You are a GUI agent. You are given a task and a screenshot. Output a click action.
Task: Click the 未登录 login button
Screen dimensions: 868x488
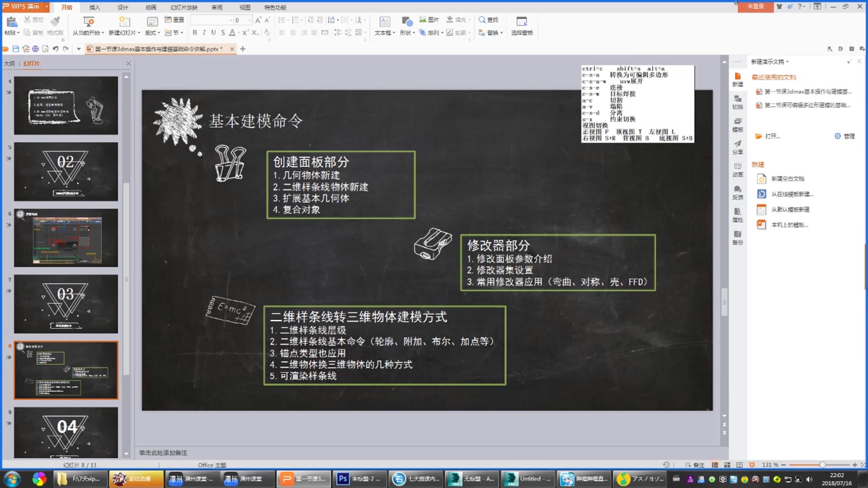755,6
